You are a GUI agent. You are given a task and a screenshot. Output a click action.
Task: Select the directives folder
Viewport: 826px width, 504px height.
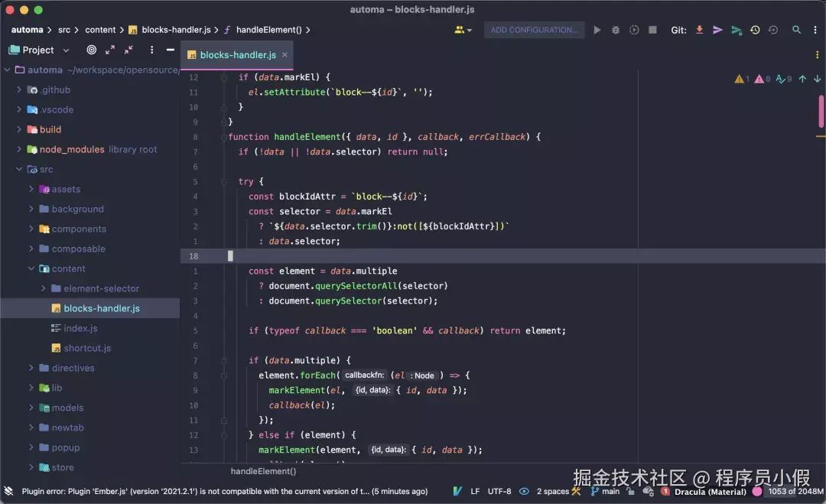73,368
